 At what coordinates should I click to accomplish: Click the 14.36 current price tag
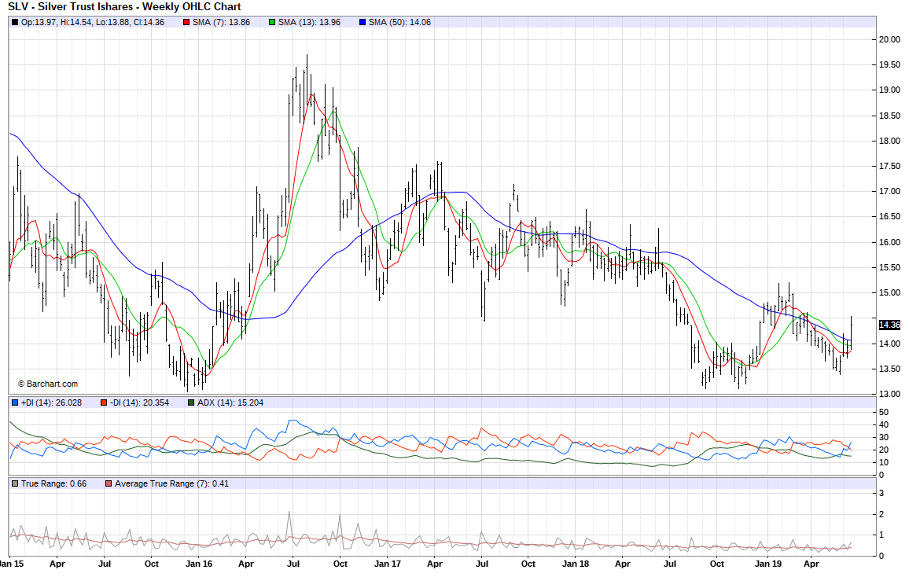pyautogui.click(x=889, y=325)
